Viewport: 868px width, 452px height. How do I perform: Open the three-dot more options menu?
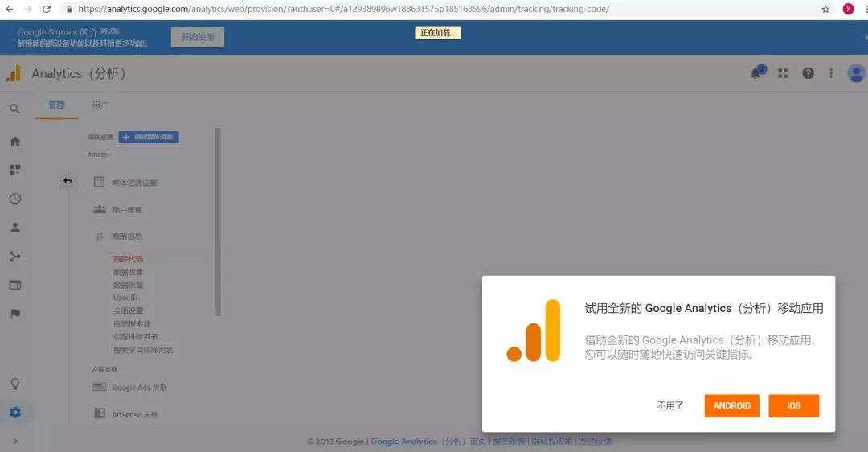831,73
